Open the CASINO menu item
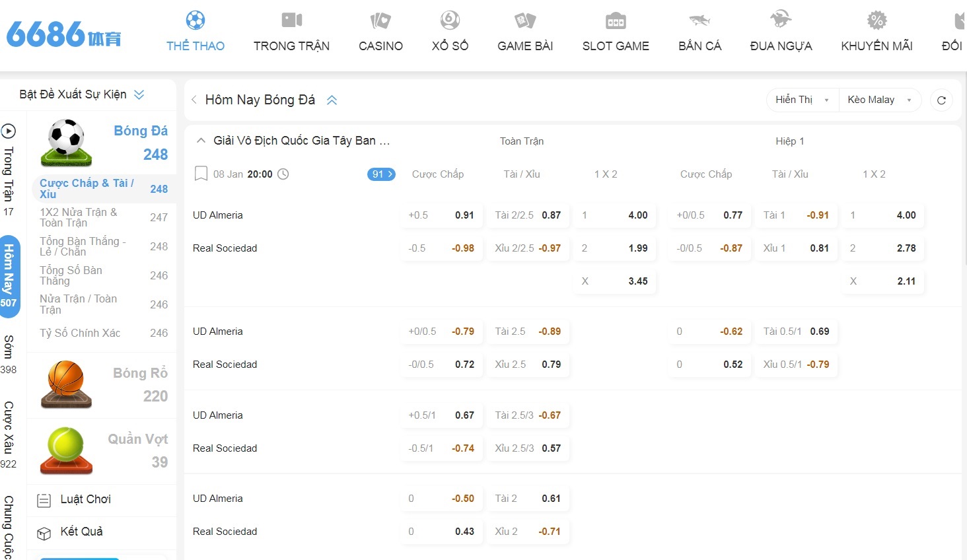This screenshot has width=967, height=560. point(380,46)
